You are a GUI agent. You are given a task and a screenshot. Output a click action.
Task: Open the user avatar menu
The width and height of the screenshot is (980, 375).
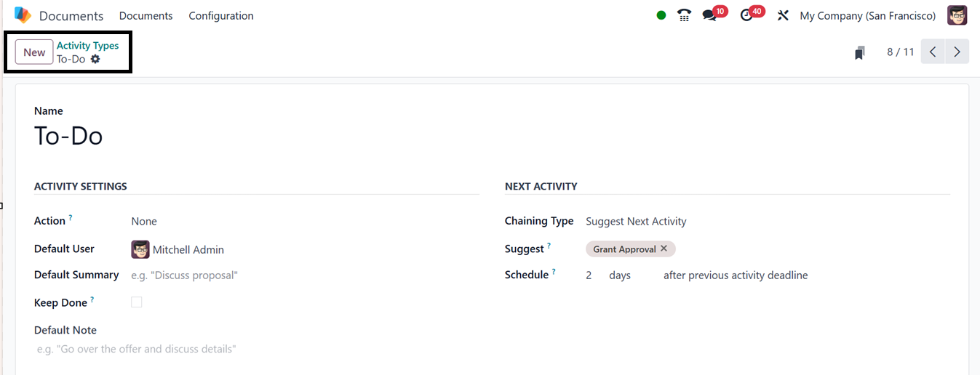click(x=957, y=15)
